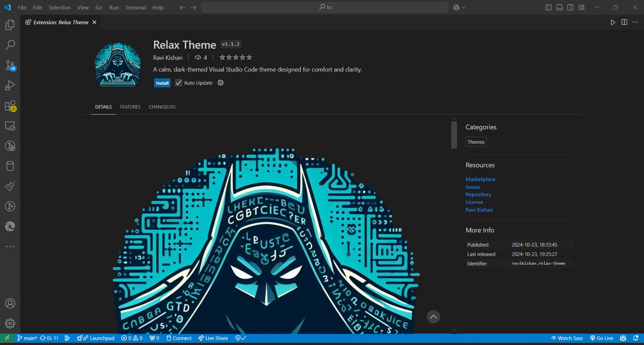
Task: Click the scroll-to-top arrow button
Action: click(x=433, y=317)
